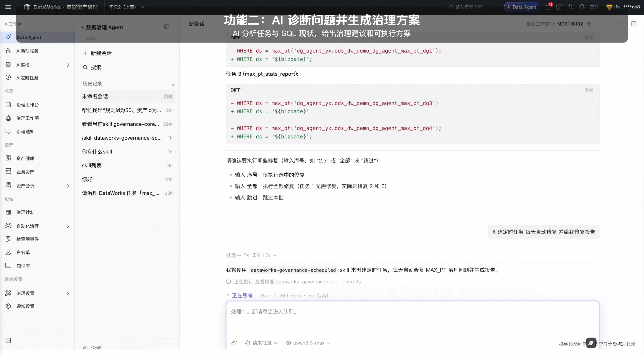Click the DataWorks logo icon
Screen dimensions: 644x355
click(27, 7)
